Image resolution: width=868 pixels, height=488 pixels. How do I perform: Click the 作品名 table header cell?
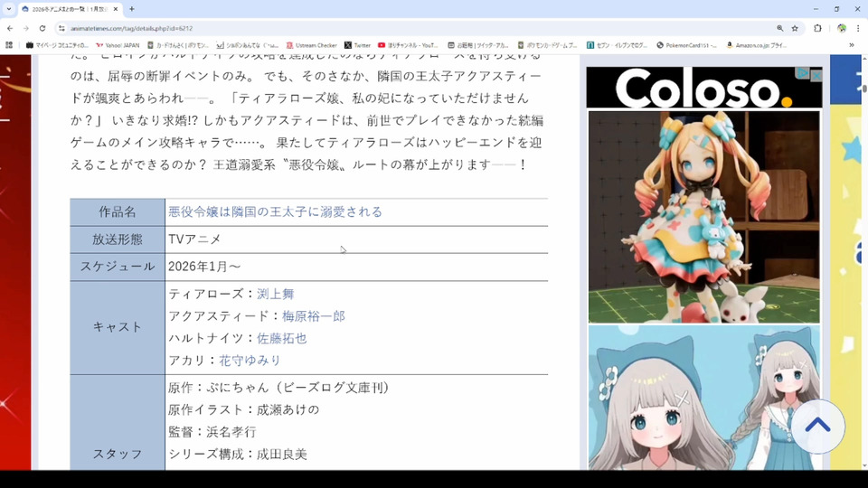(118, 211)
